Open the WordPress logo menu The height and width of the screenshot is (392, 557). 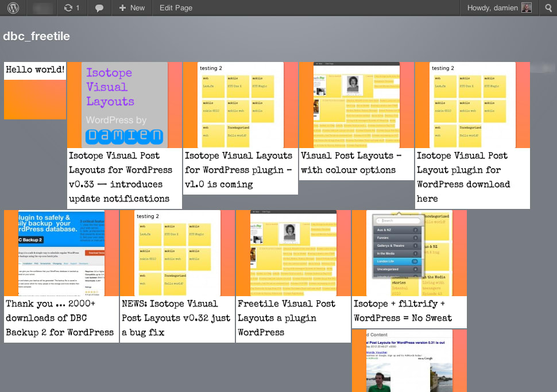(x=13, y=8)
